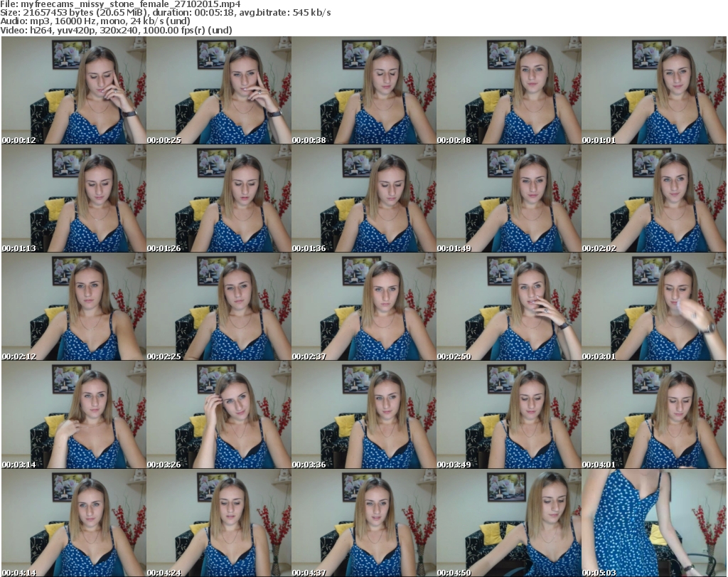The image size is (728, 577).
Task: Select the frame stamped 00:01:36
Action: (x=363, y=198)
